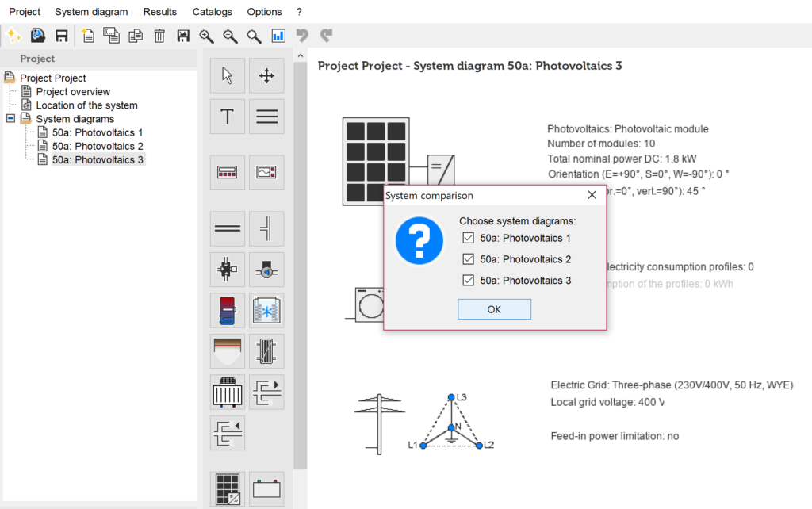Add the photovoltaic module with inverter component

click(x=228, y=488)
